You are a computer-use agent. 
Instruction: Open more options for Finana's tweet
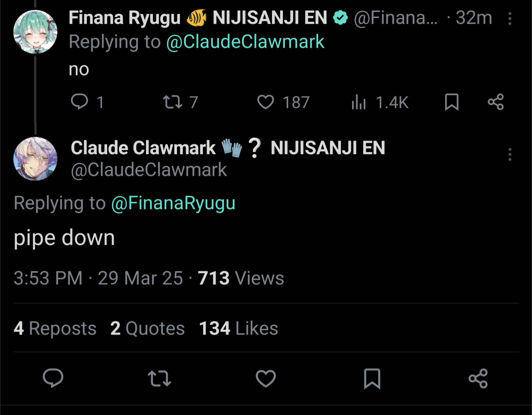510,18
